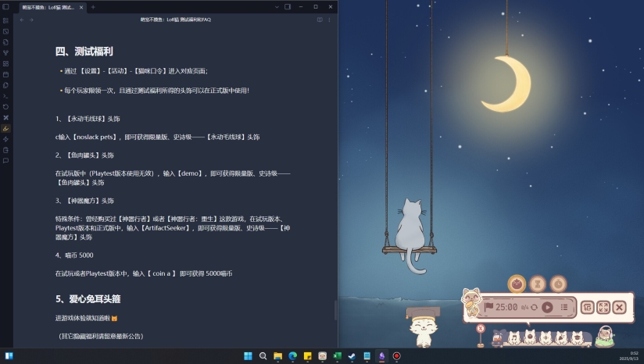Image resolution: width=644 pixels, height=364 pixels.
Task: Click the line containing noslack pets
Action: point(157,137)
